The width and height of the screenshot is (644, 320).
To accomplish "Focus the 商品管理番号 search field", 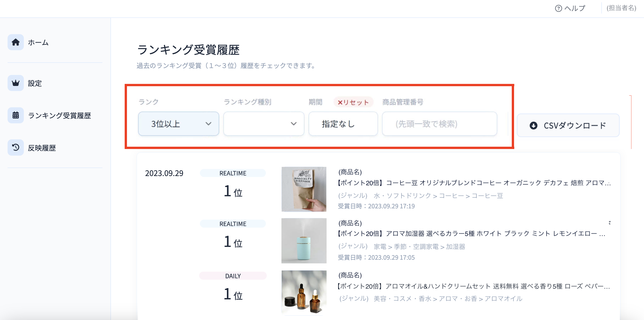I will click(440, 124).
